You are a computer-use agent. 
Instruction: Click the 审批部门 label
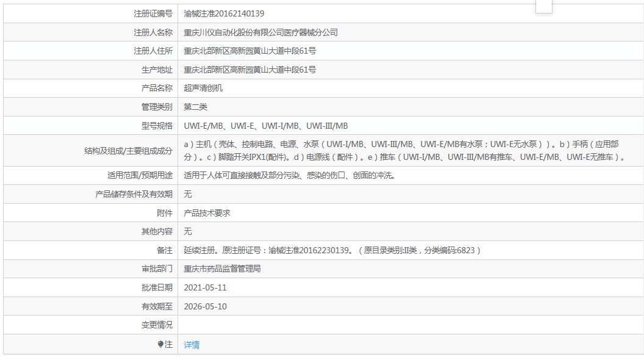pyautogui.click(x=157, y=269)
